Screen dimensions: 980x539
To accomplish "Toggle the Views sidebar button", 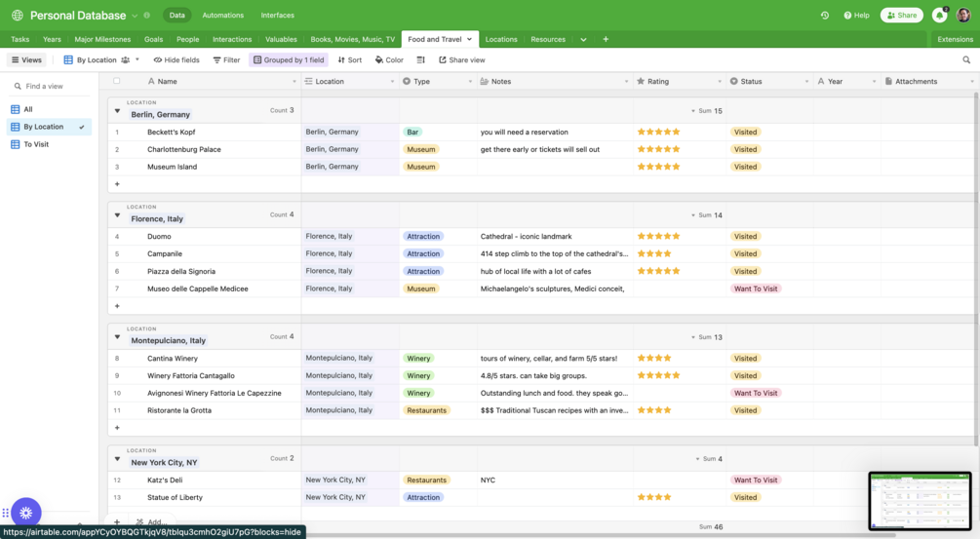I will coord(26,60).
